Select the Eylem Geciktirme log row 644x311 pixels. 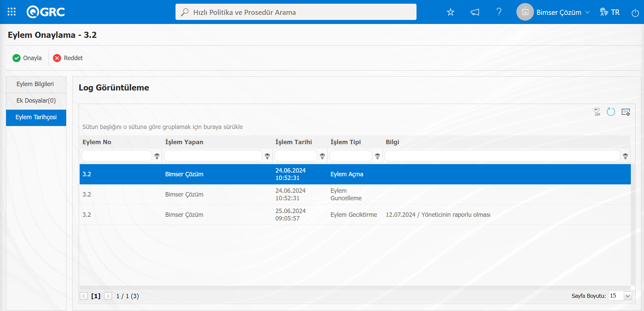(355, 215)
